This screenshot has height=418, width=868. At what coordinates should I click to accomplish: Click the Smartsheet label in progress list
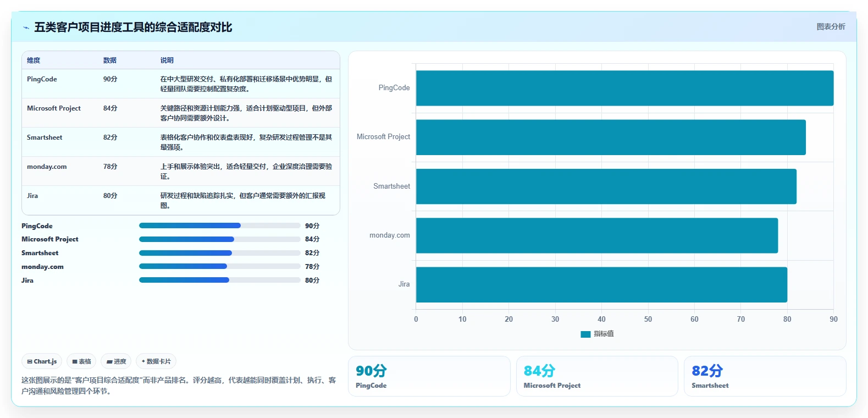[x=40, y=253]
